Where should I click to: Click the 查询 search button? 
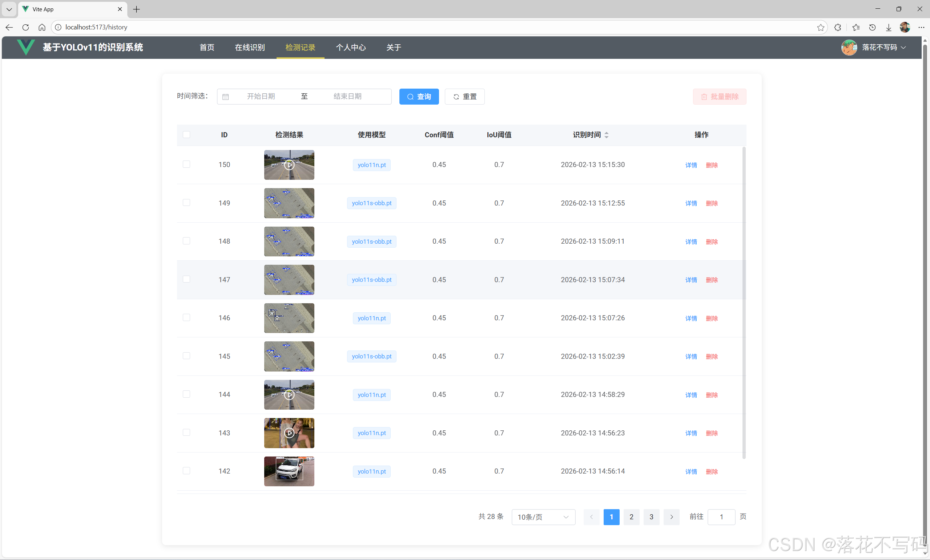coord(419,97)
